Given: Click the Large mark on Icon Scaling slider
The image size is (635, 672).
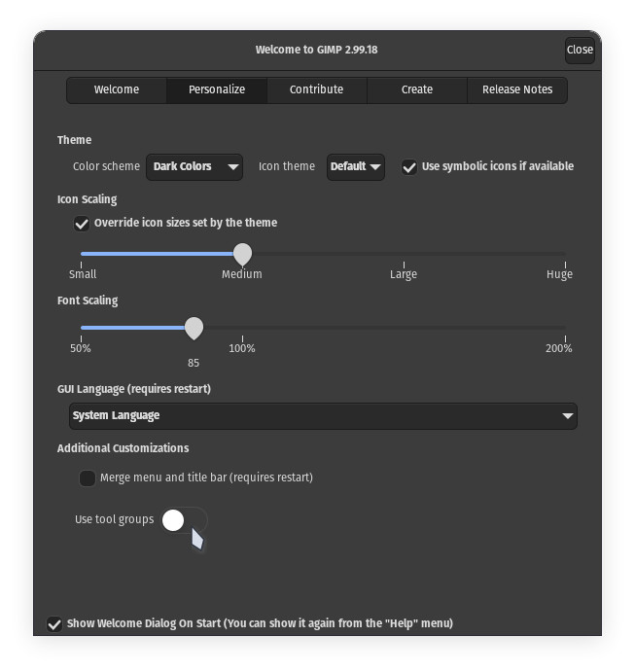Looking at the screenshot, I should point(404,255).
